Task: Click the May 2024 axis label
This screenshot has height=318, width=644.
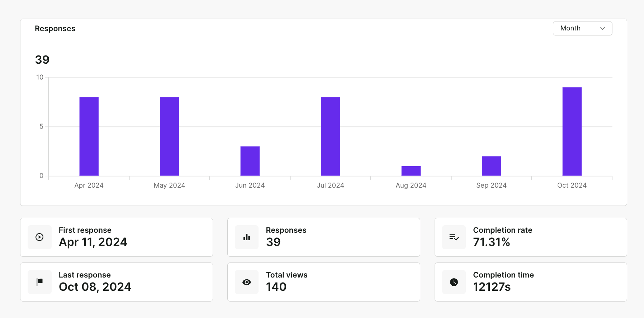Action: click(170, 185)
